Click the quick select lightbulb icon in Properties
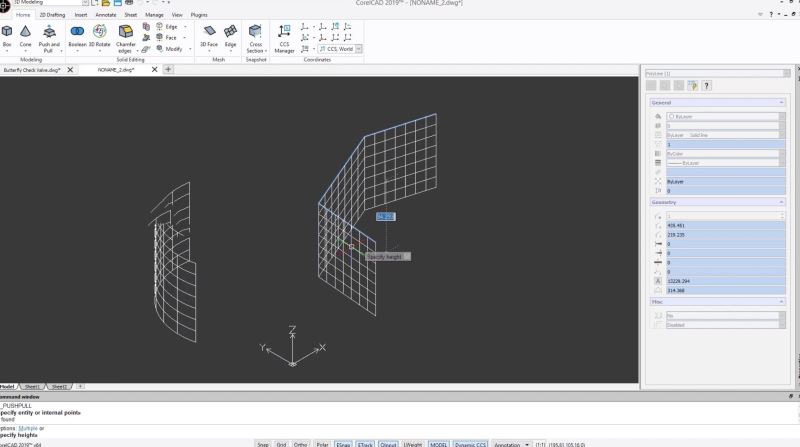Image resolution: width=800 pixels, height=447 pixels. tap(692, 86)
